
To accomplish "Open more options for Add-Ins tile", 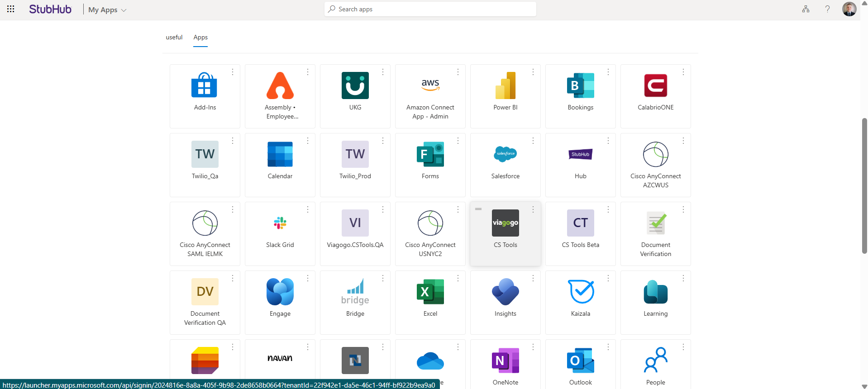I will (233, 72).
